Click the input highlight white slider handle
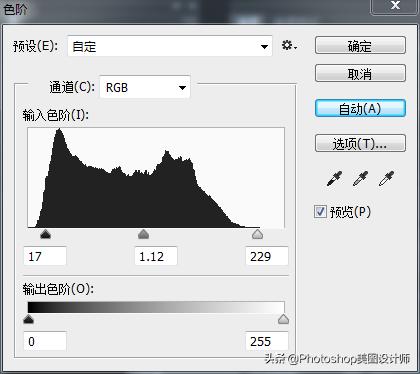 point(257,235)
